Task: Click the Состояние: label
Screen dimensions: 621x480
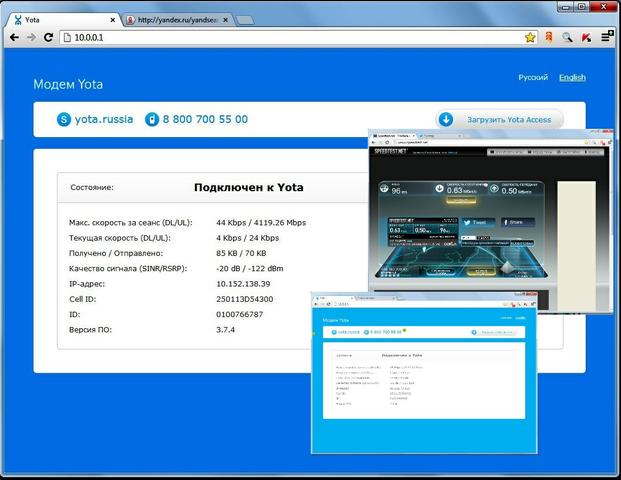Action: (x=92, y=187)
